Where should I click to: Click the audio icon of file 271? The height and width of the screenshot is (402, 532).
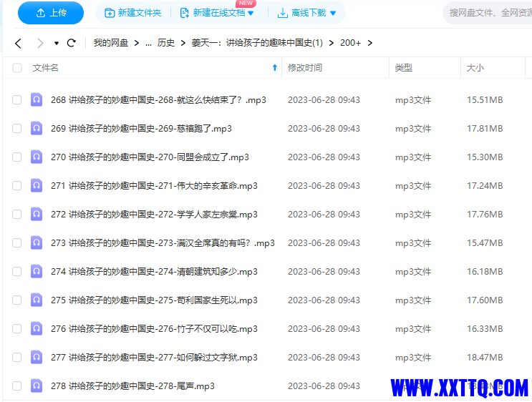coord(37,185)
